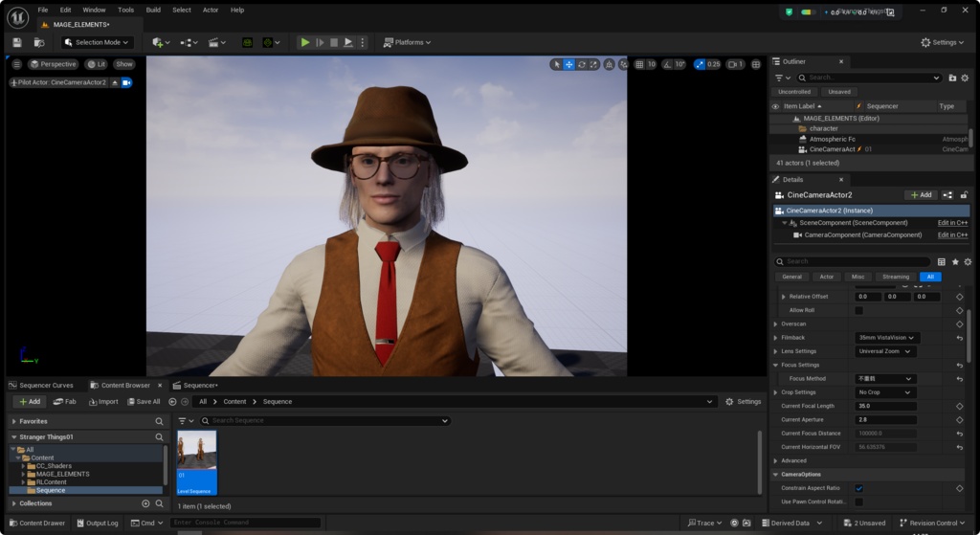Reset Filmback to default value
980x535 pixels.
click(959, 338)
